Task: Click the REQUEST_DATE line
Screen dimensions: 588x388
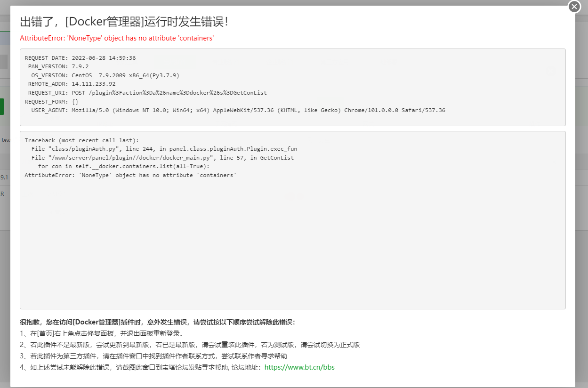Action: click(x=80, y=58)
